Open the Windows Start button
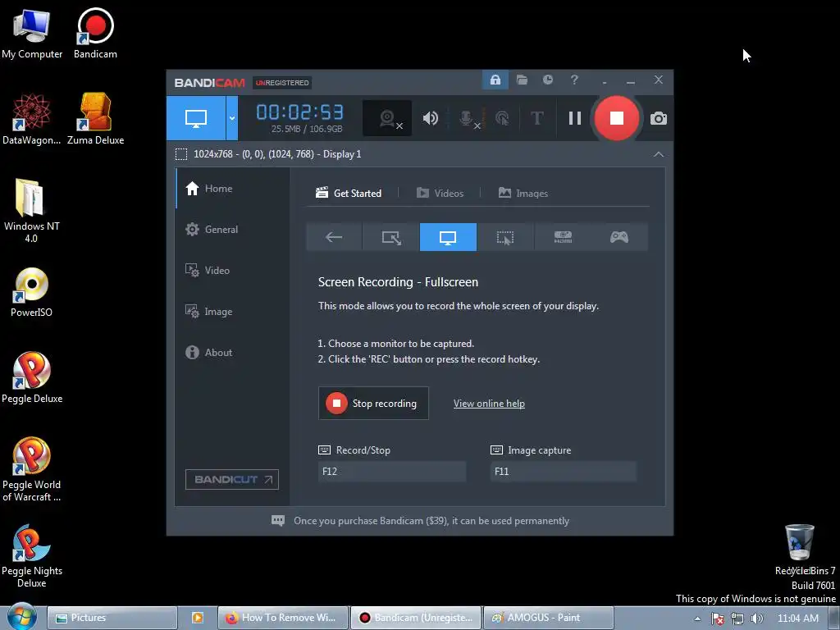The image size is (840, 630). (x=22, y=618)
